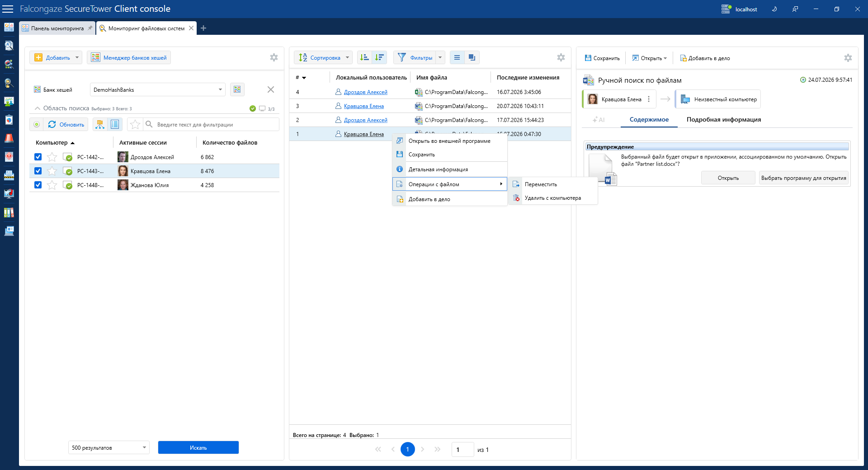This screenshot has height=470, width=868.
Task: Close the Мониторинг файловых систем tab
Action: 191,28
